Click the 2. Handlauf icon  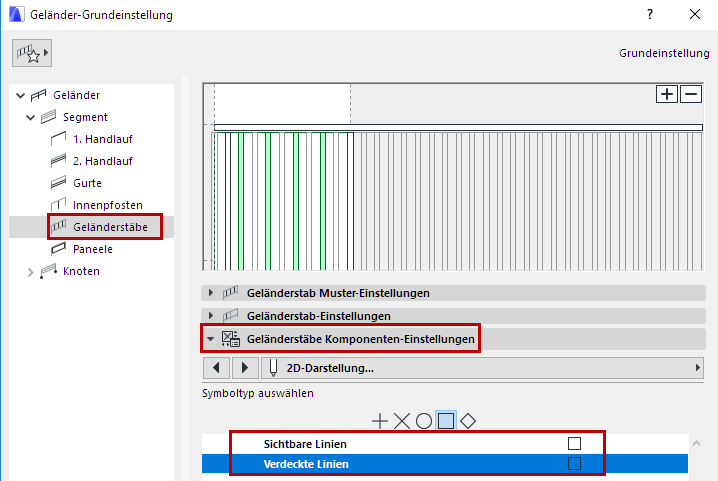[x=59, y=161]
